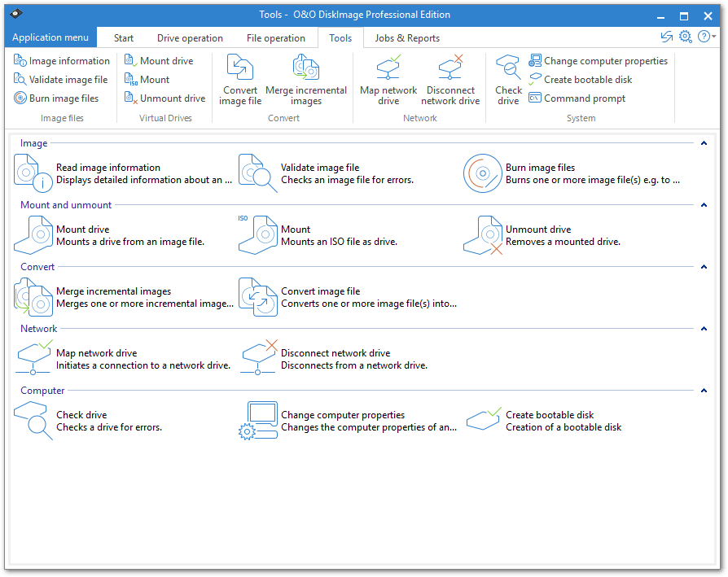Click Map network drive large icon
728x577 pixels.
33,357
